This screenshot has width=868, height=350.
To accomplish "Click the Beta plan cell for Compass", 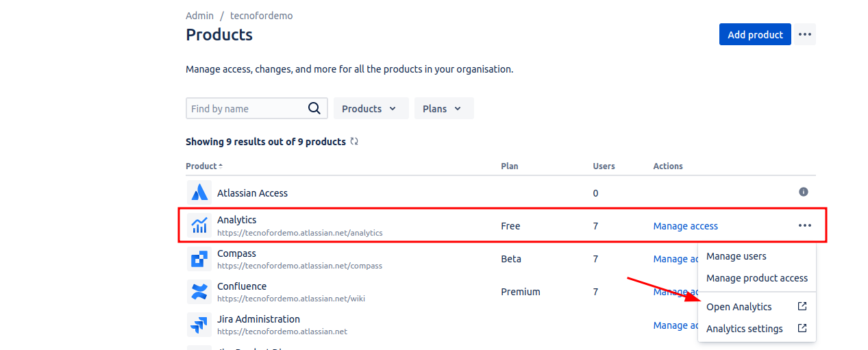I will pos(511,259).
